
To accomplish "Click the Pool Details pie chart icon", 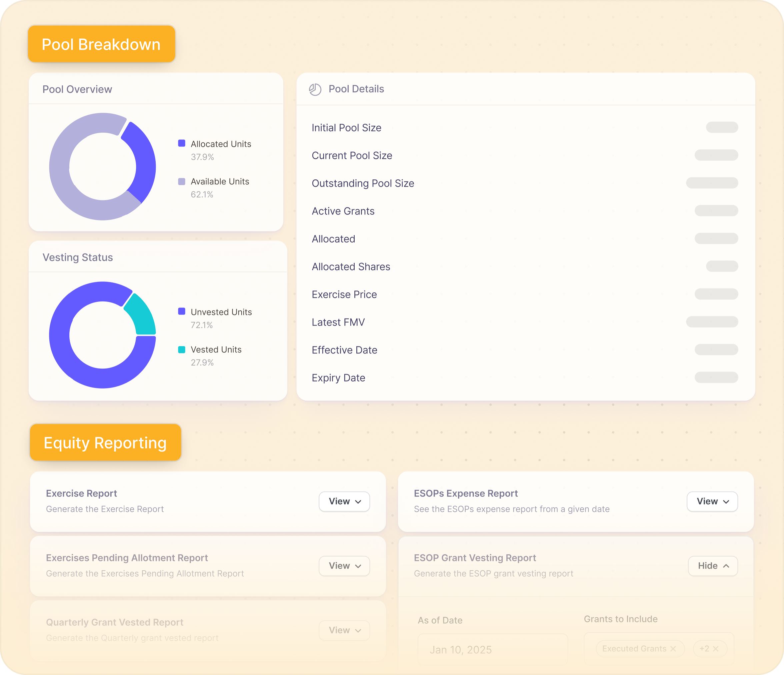I will (x=315, y=89).
